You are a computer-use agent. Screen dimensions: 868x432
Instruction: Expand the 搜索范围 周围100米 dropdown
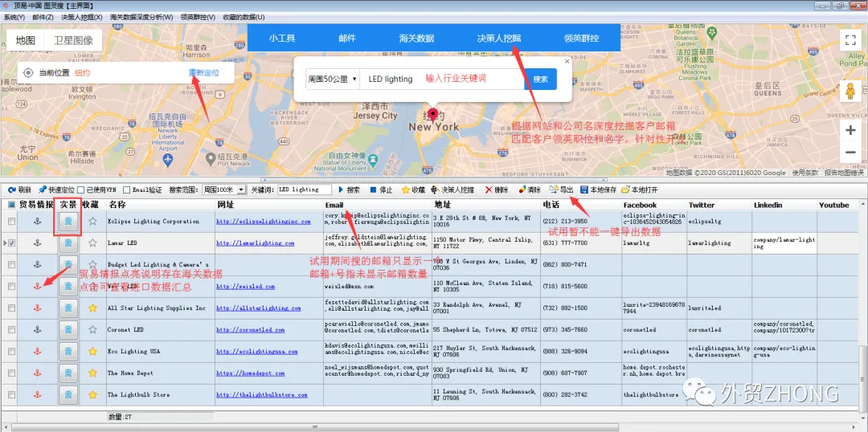(x=224, y=190)
